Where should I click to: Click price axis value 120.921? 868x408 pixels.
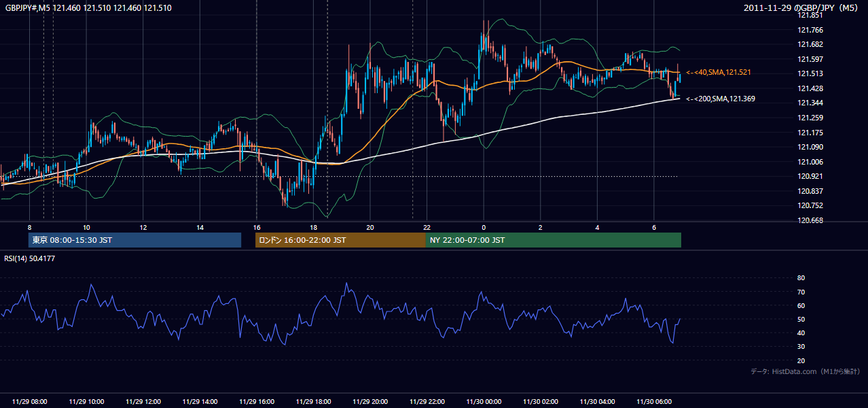(x=810, y=176)
